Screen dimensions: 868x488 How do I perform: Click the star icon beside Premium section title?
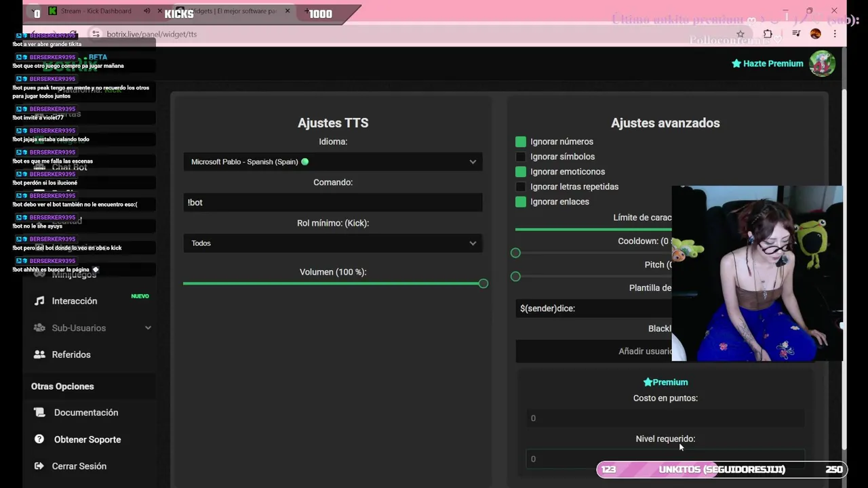[x=648, y=382]
